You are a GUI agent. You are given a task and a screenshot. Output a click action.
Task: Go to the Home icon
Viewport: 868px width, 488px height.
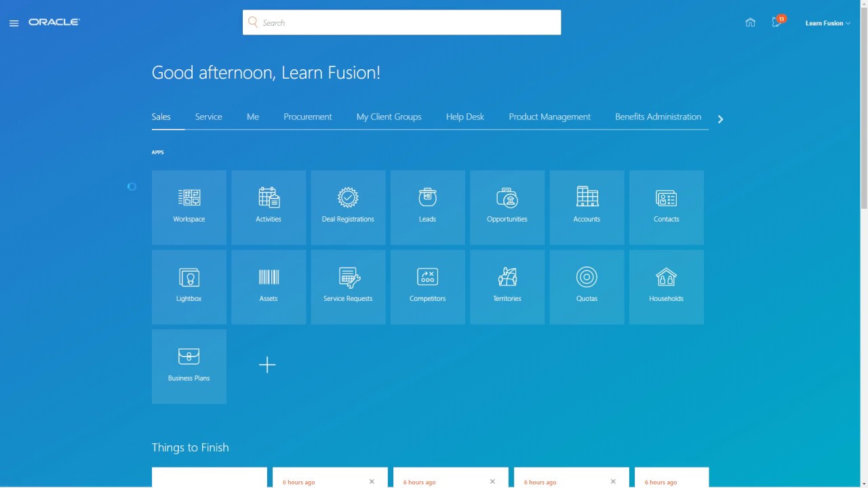click(x=750, y=22)
